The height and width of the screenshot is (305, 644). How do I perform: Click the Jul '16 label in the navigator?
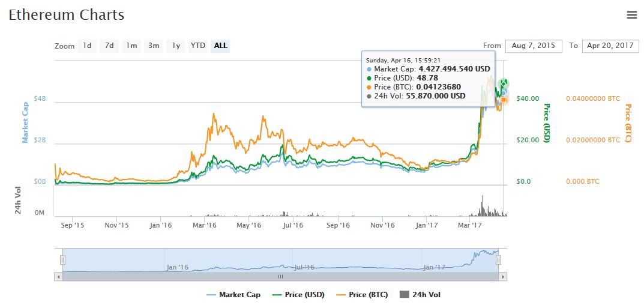tap(304, 267)
